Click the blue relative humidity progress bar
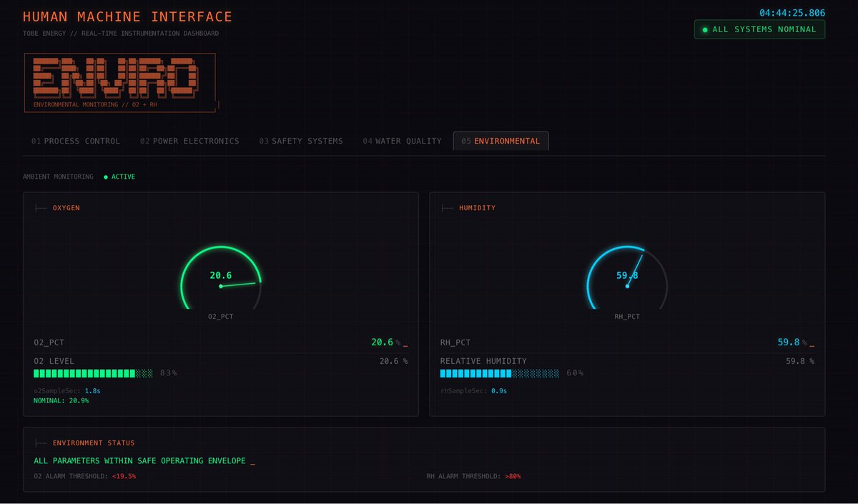This screenshot has height=504, width=858. [500, 373]
